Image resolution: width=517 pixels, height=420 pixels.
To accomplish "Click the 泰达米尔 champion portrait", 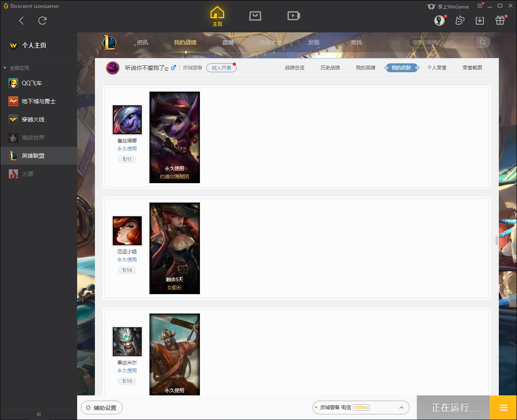I will [x=127, y=342].
